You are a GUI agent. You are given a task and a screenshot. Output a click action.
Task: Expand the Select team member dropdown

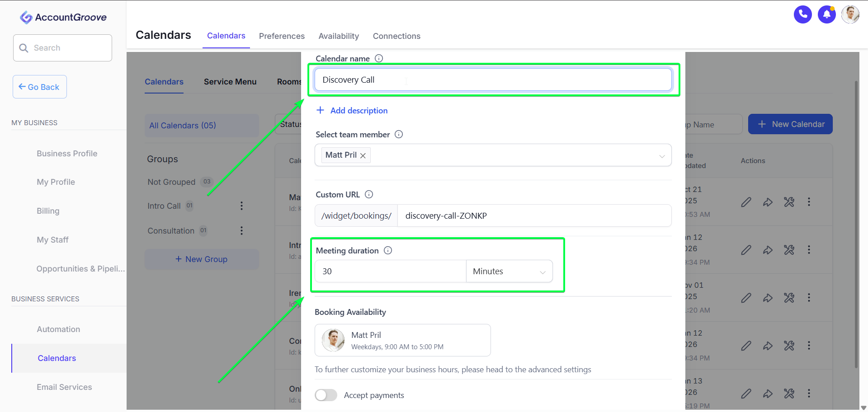pyautogui.click(x=662, y=156)
